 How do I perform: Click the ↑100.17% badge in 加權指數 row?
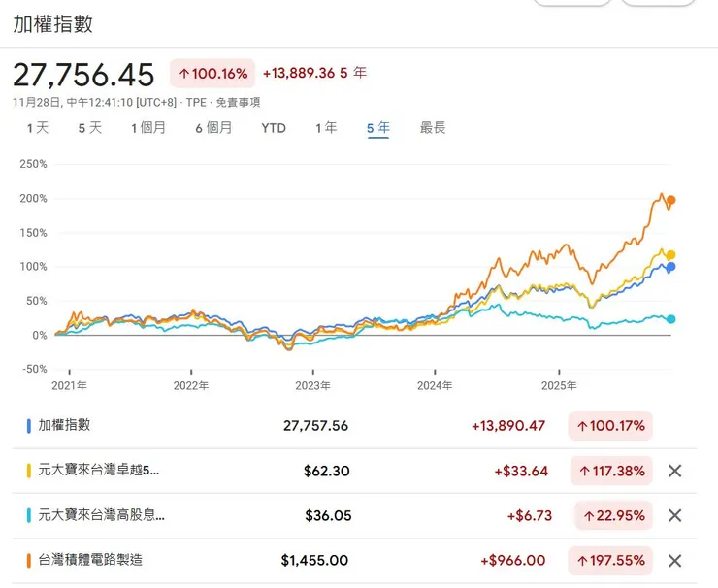point(610,426)
